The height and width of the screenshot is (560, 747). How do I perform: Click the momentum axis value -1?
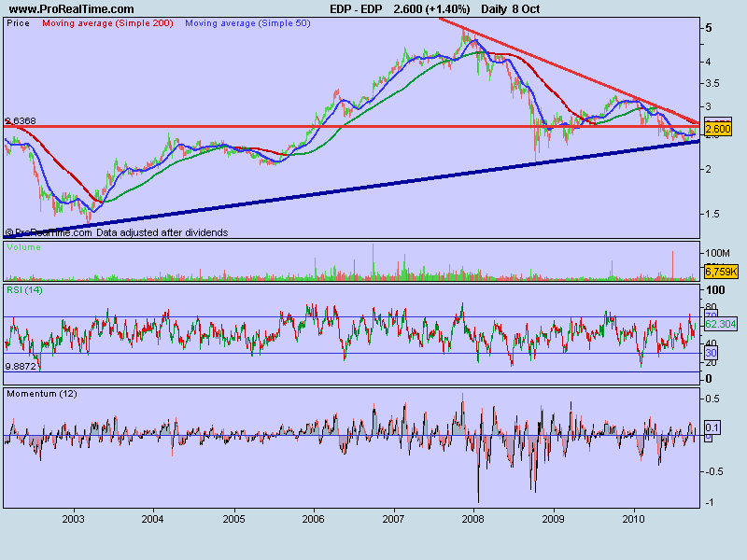click(x=710, y=502)
